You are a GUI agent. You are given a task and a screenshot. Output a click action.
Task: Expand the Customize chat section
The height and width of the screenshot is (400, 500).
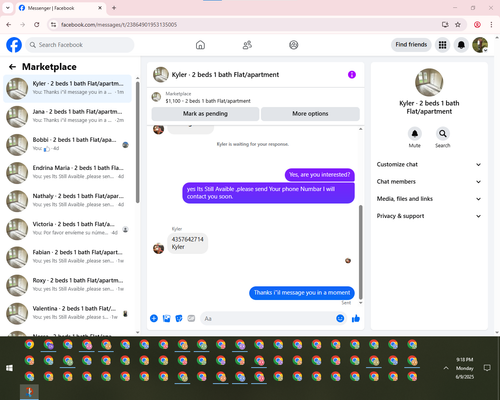429,164
